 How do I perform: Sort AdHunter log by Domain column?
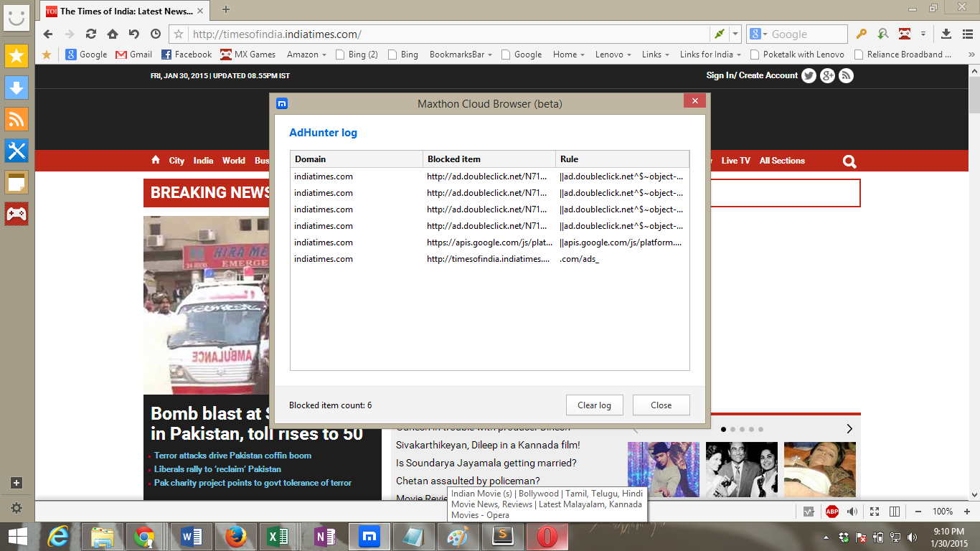click(x=357, y=159)
